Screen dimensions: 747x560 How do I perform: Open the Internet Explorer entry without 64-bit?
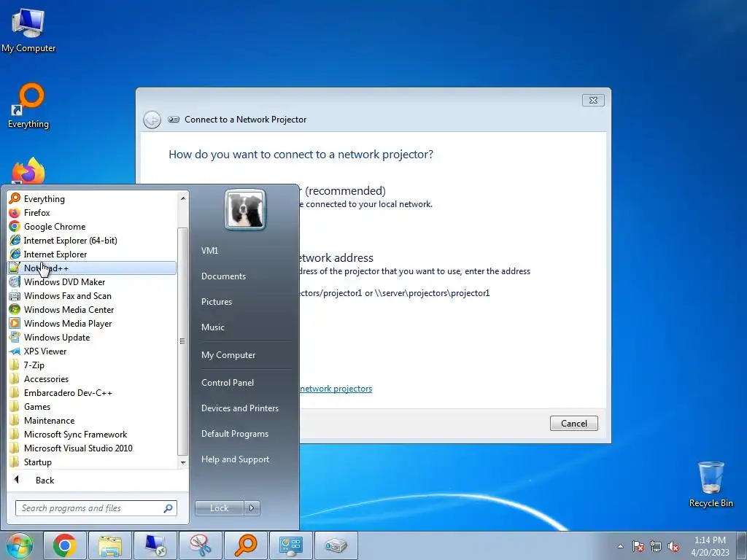point(92,254)
